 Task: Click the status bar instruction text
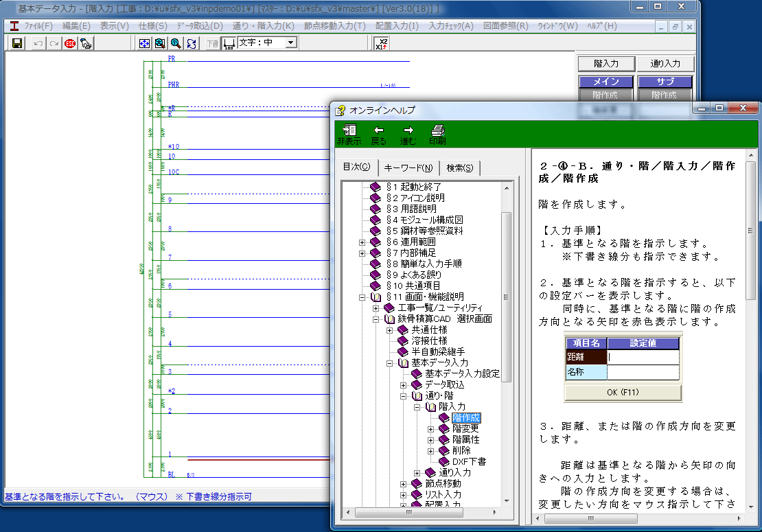coord(128,496)
